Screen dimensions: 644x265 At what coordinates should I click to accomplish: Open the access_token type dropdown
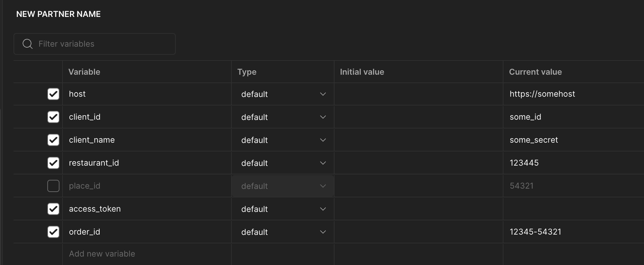click(x=283, y=209)
